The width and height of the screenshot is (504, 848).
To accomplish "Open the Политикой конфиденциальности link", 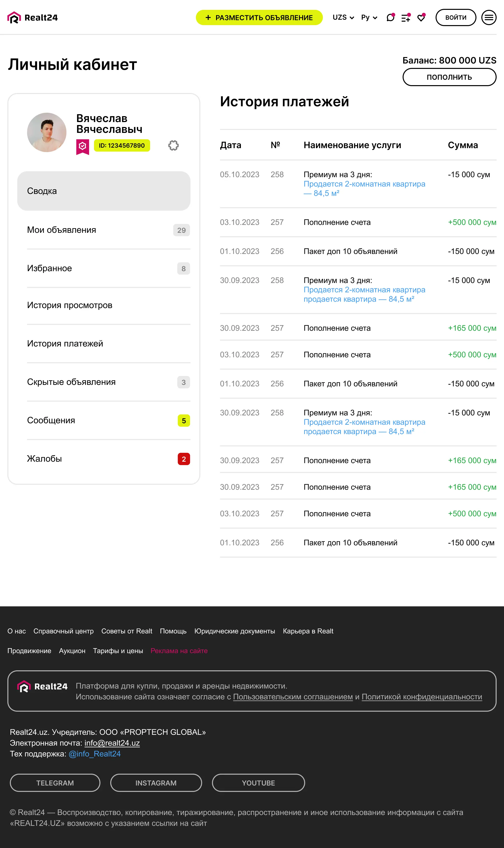I will coord(422,696).
